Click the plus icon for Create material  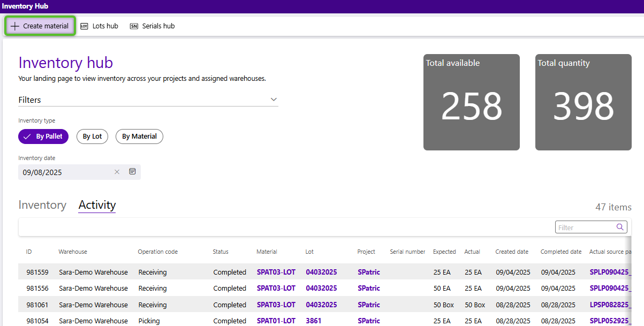(15, 26)
